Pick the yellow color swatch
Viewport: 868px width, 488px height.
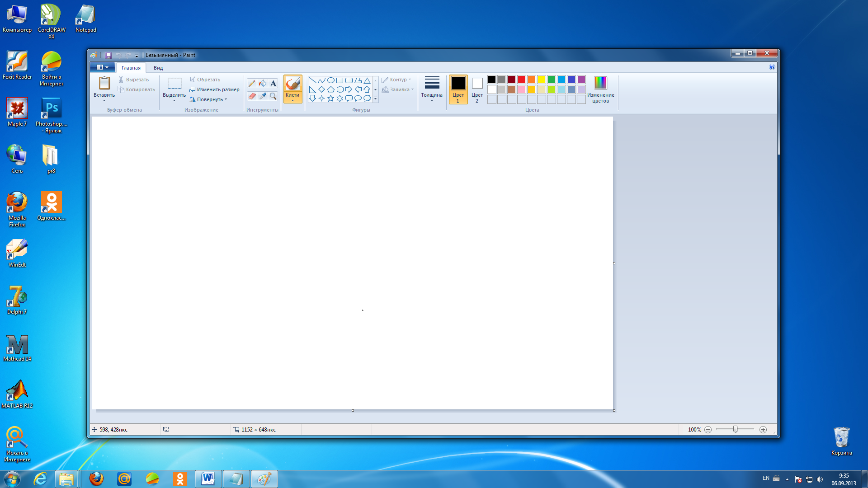pos(542,80)
